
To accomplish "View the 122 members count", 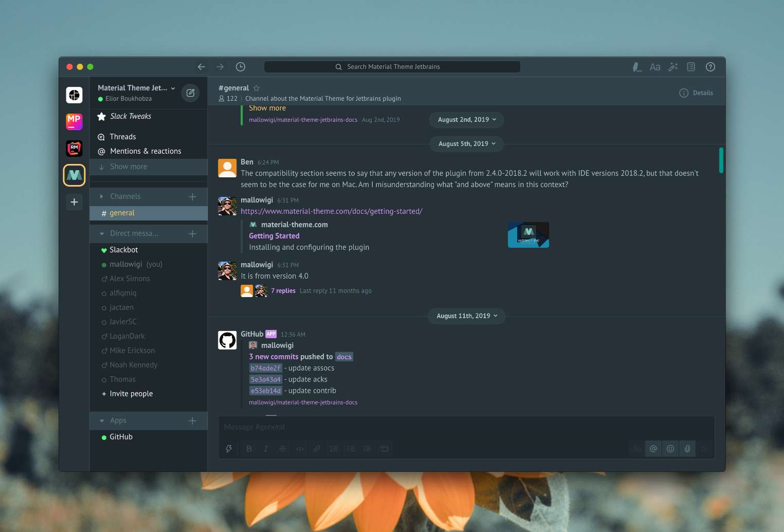I will click(228, 99).
